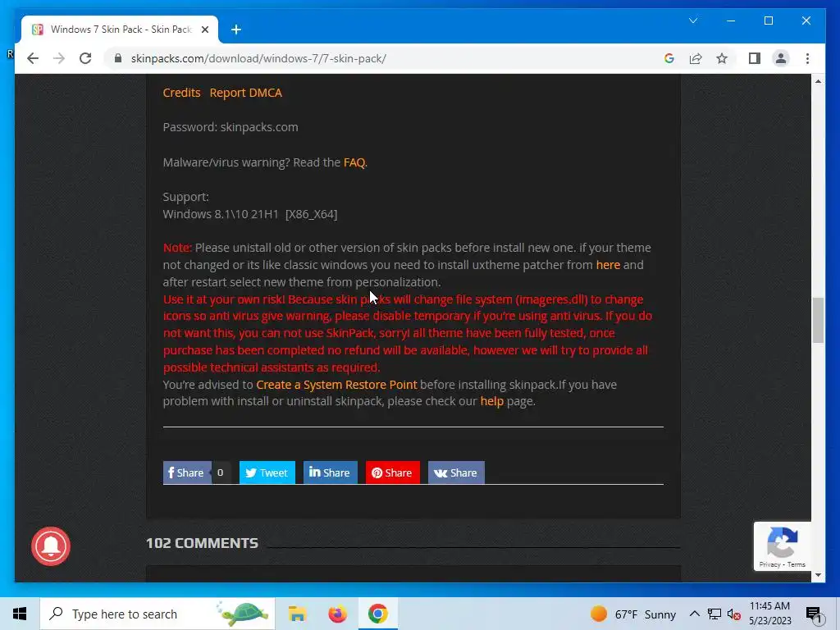Open the notification center

tap(813, 614)
